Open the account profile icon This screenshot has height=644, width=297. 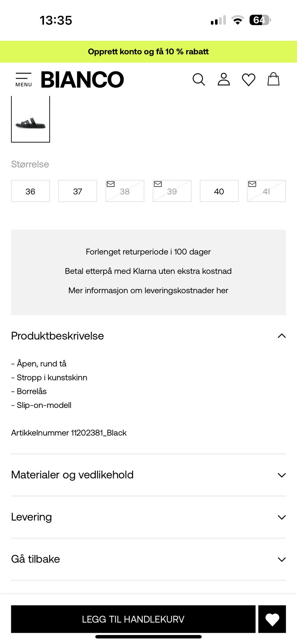point(224,80)
